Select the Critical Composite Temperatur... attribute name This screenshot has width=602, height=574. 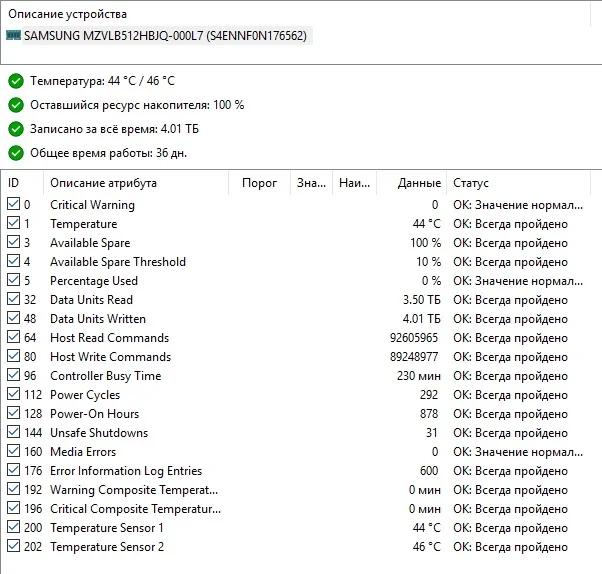136,509
